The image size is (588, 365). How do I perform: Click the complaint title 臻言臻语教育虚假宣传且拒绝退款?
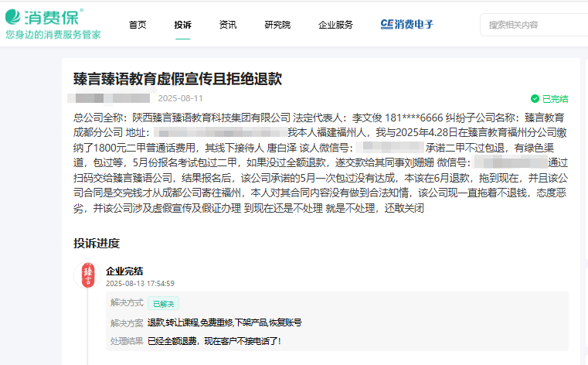pos(178,79)
